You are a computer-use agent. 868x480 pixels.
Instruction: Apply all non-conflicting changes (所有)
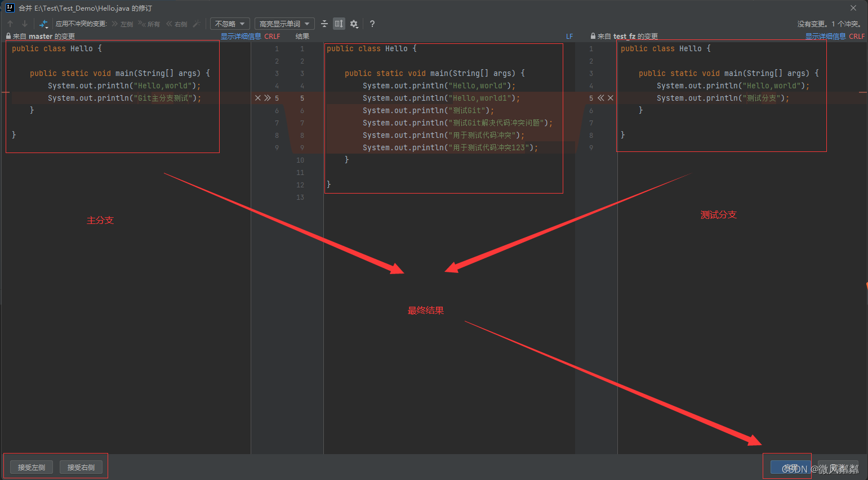[149, 24]
